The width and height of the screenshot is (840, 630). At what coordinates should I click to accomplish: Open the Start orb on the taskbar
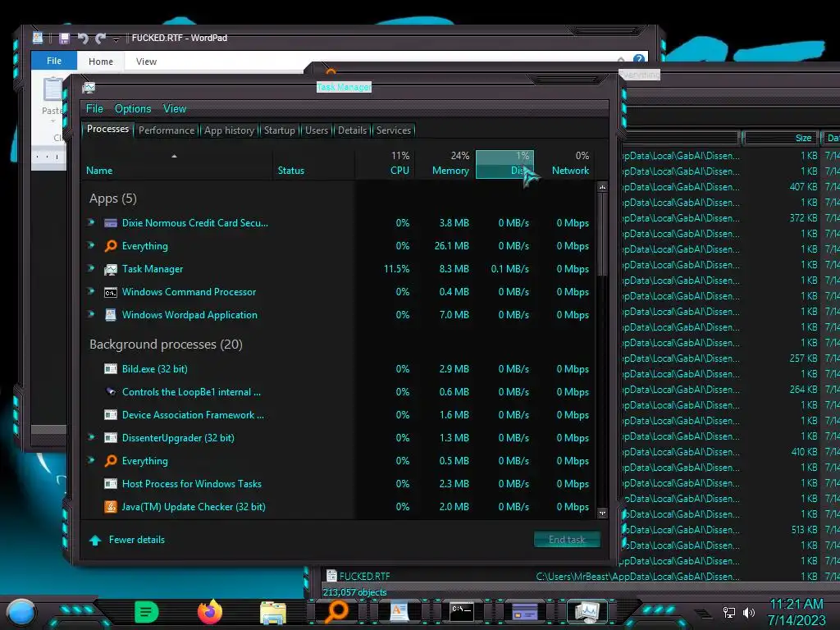click(21, 613)
